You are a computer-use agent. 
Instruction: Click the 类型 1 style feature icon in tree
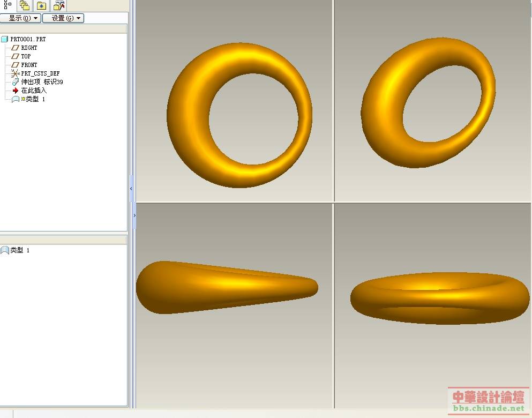pyautogui.click(x=16, y=99)
